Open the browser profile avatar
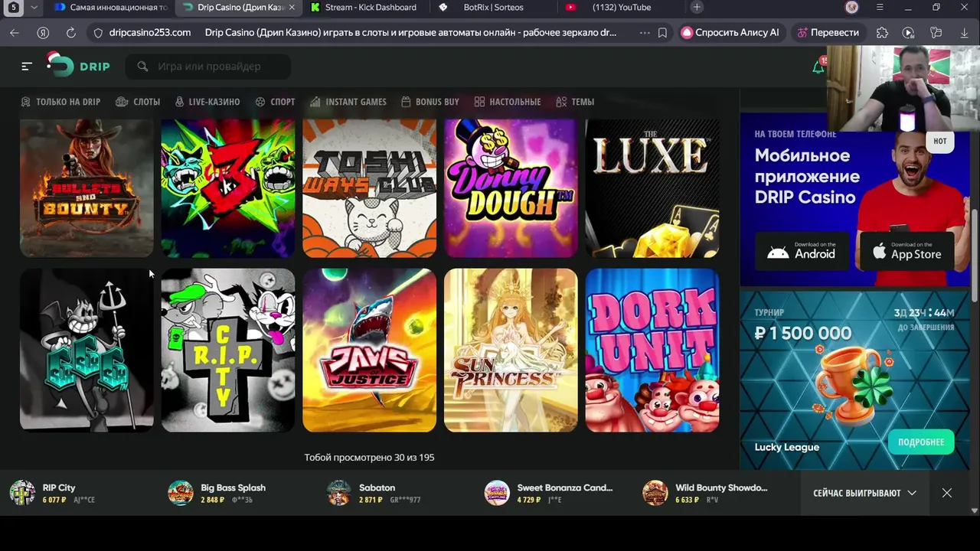980x551 pixels. pos(852,8)
